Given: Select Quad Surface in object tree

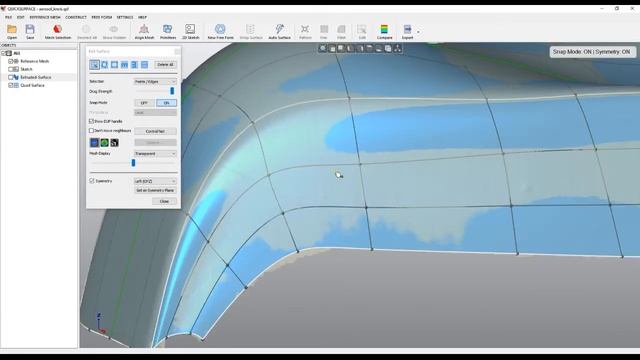Looking at the screenshot, I should [x=32, y=85].
